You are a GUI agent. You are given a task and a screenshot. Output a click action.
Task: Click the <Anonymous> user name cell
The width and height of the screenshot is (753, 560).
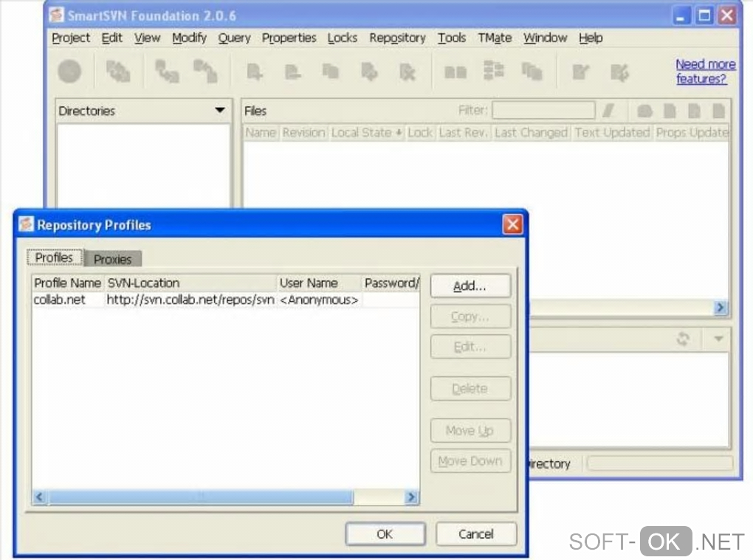320,300
